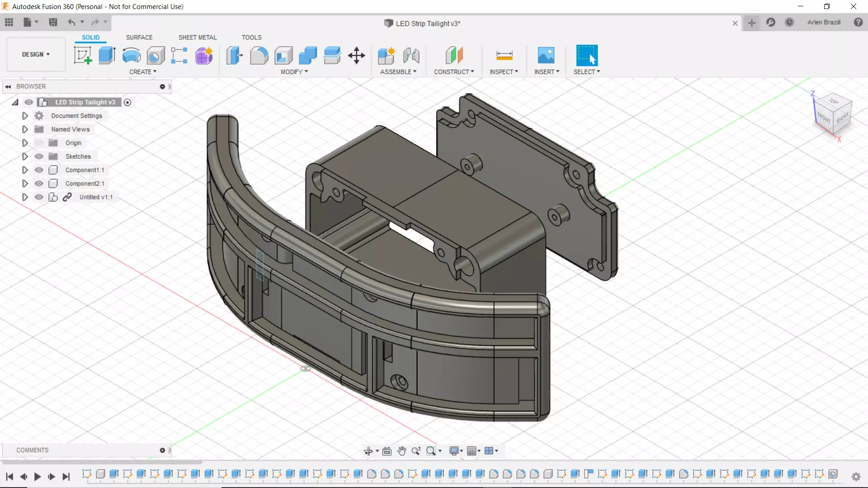Image resolution: width=868 pixels, height=488 pixels.
Task: Jump to timeline end
Action: 66,477
